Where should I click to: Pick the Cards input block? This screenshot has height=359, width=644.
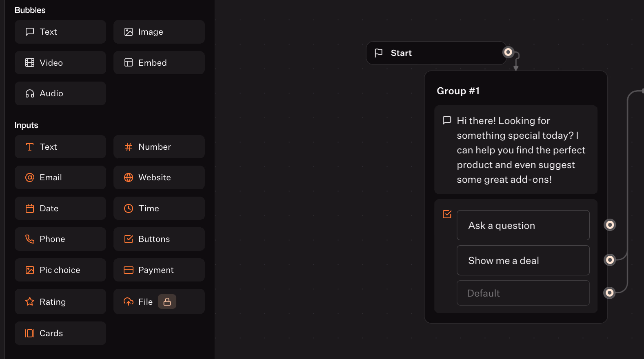60,333
